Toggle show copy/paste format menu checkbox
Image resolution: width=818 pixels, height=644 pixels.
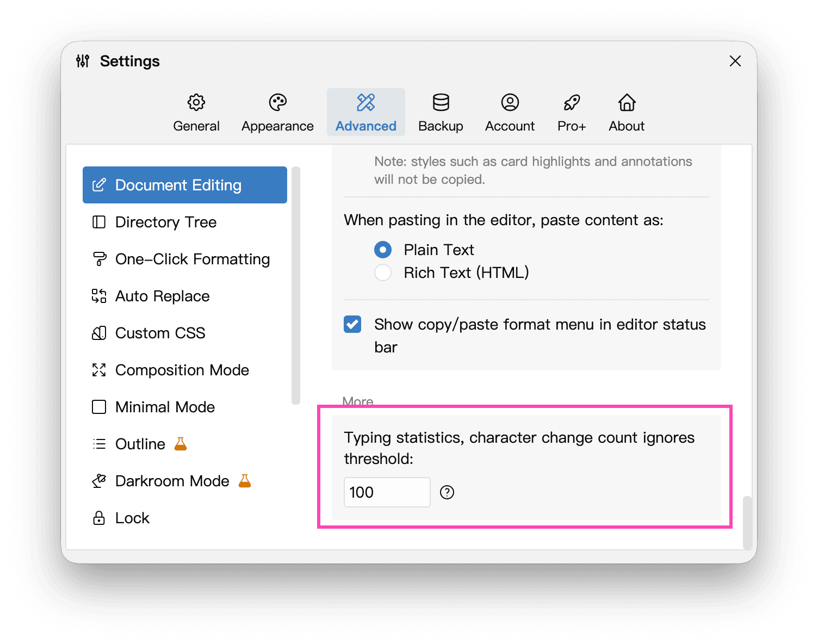(352, 324)
